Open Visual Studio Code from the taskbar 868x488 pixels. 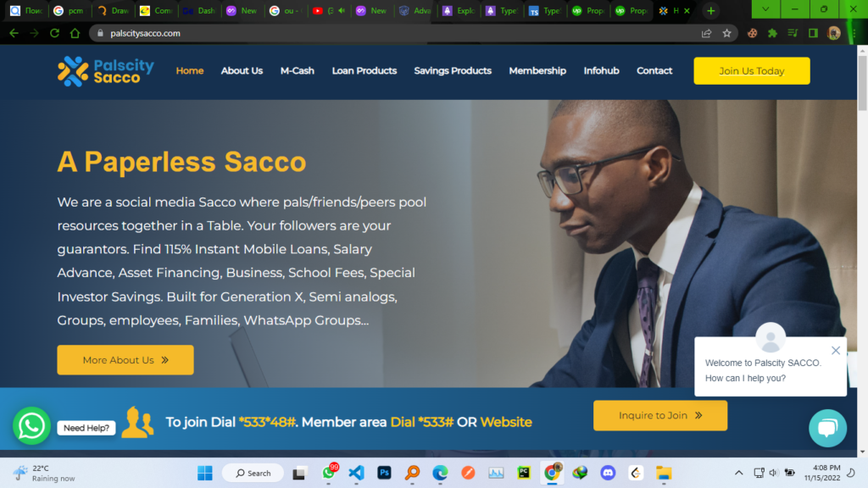point(356,473)
